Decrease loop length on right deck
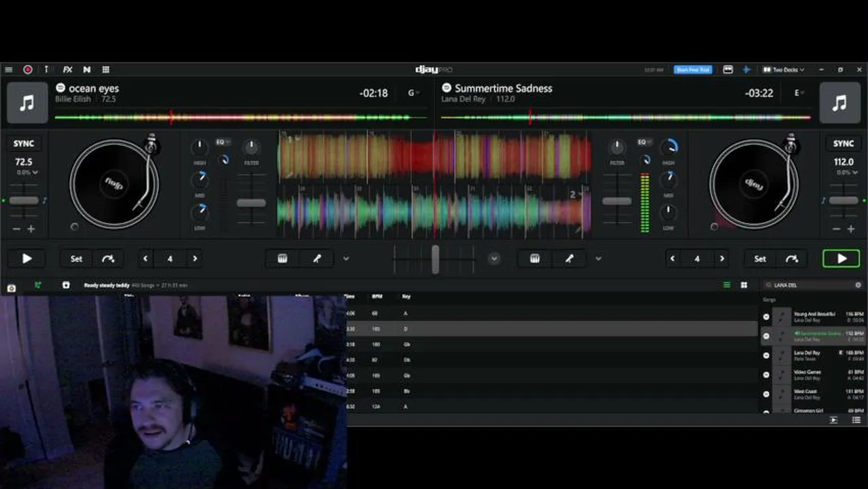Viewport: 868px width, 489px height. pyautogui.click(x=672, y=259)
